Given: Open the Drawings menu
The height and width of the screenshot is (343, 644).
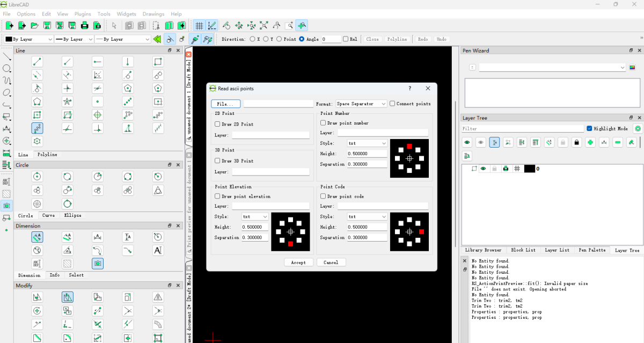Looking at the screenshot, I should tap(153, 14).
